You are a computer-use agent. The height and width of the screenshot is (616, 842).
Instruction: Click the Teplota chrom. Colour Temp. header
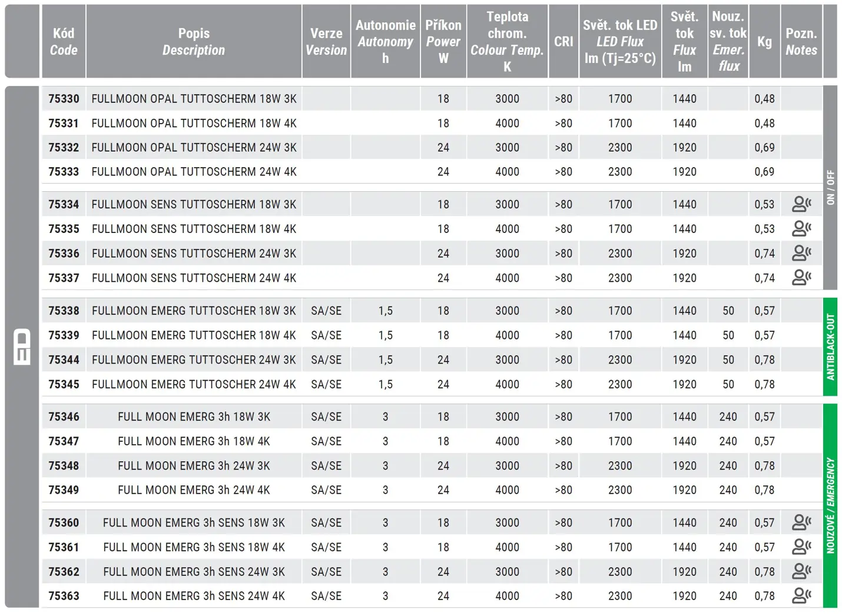(x=507, y=42)
